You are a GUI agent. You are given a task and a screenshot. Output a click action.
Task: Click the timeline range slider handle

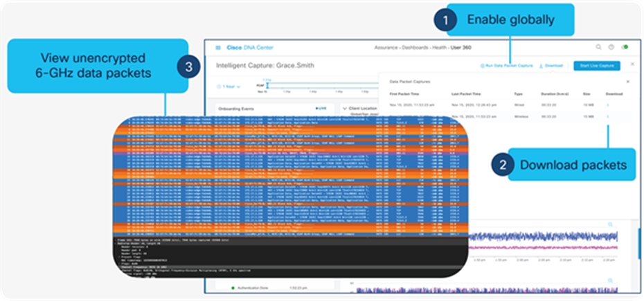pyautogui.click(x=267, y=85)
